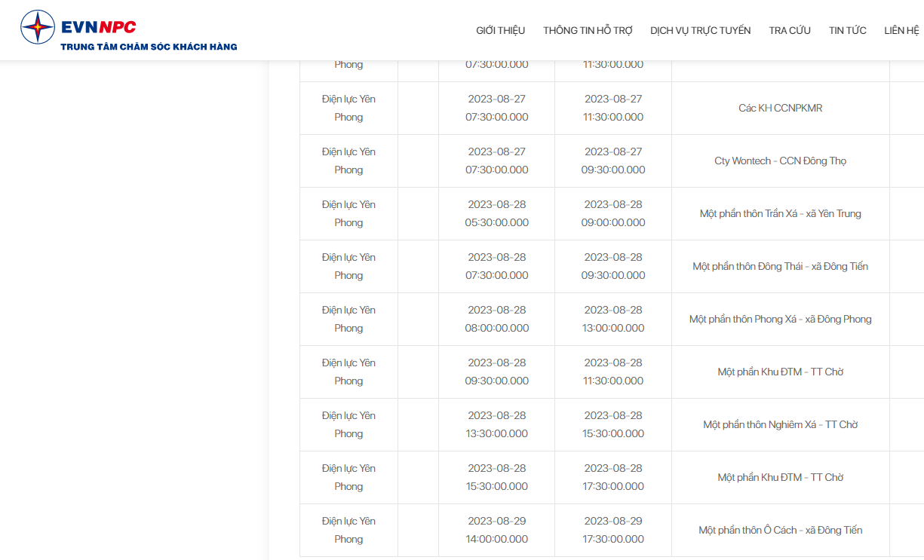Select the thôn Đông Thái - xã Đông Tiến cell

781,267
